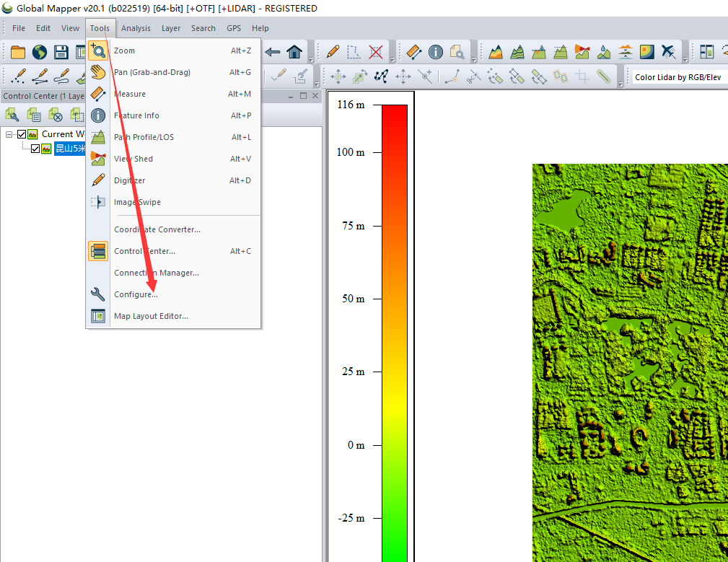728x562 pixels.
Task: Click the watershed water drop icon
Action: tap(604, 52)
